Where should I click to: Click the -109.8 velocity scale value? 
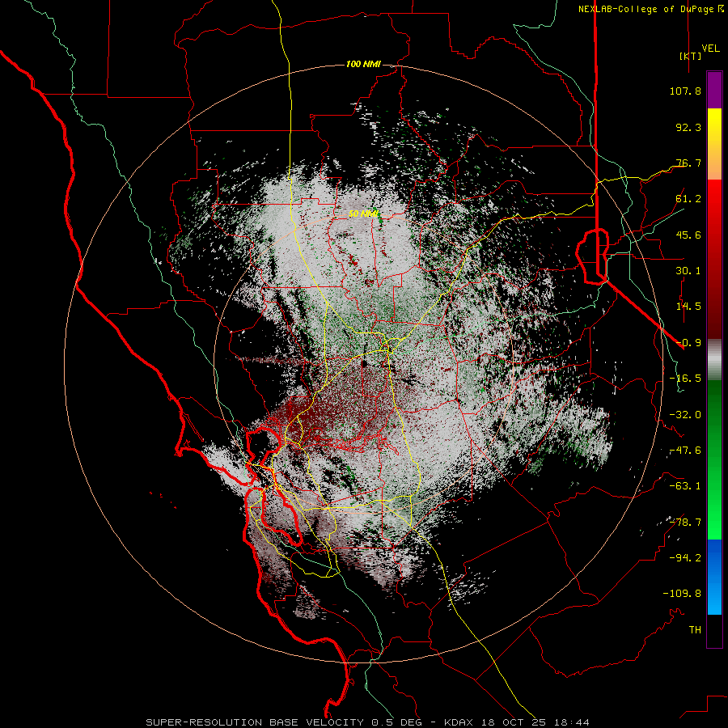coord(683,594)
